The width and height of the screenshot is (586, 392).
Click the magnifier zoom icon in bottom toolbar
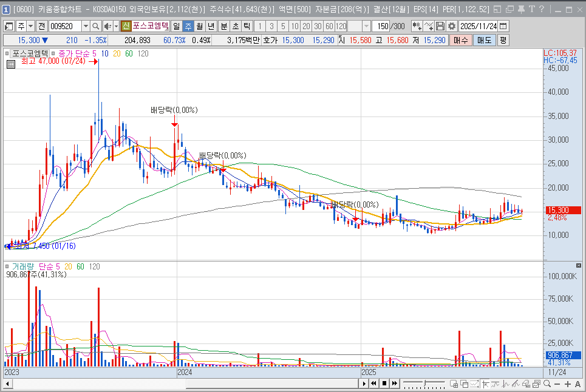pos(547,384)
